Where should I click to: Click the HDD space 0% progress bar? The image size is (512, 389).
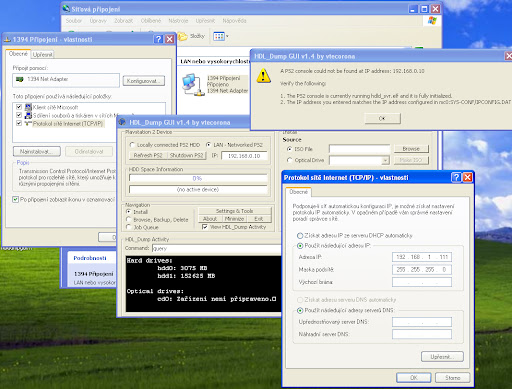(198, 178)
